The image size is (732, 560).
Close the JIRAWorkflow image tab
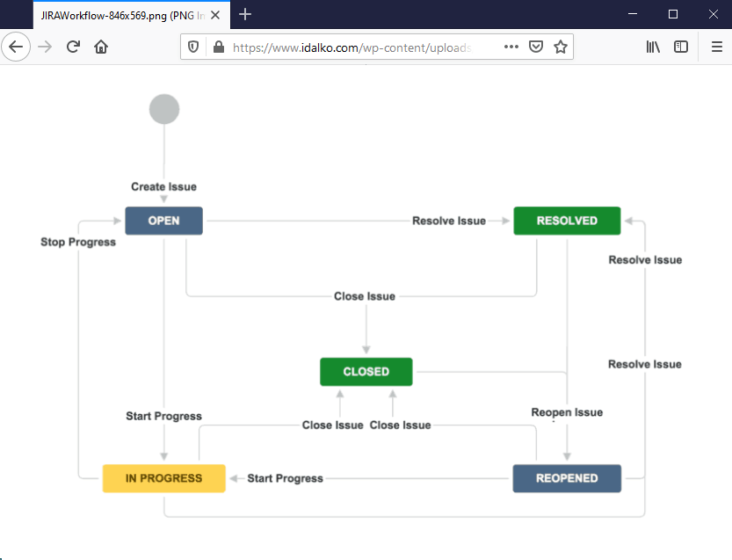(215, 15)
